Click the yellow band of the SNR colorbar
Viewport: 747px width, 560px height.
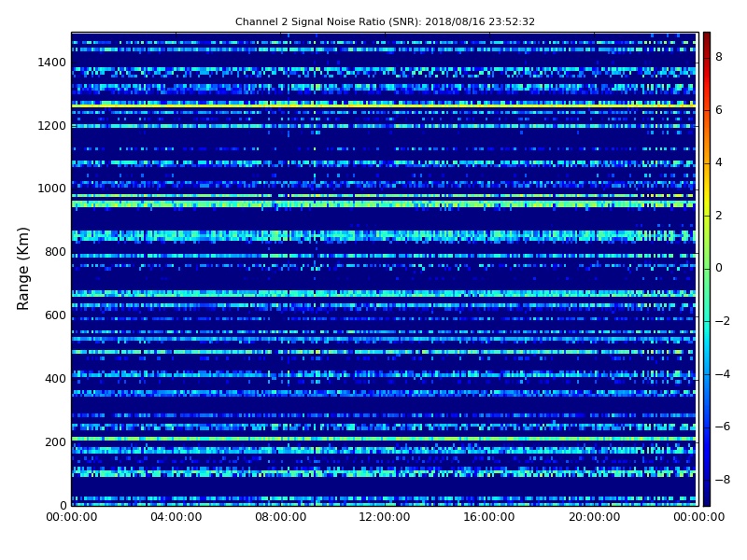coord(707,198)
